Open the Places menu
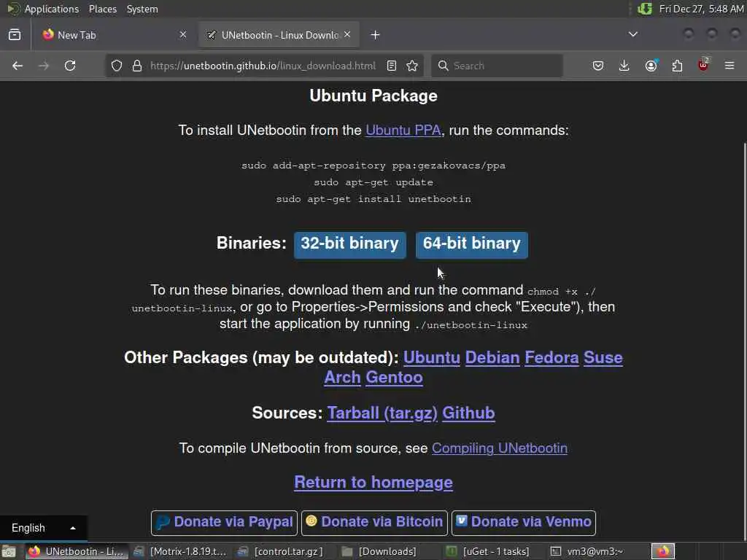 pyautogui.click(x=102, y=9)
